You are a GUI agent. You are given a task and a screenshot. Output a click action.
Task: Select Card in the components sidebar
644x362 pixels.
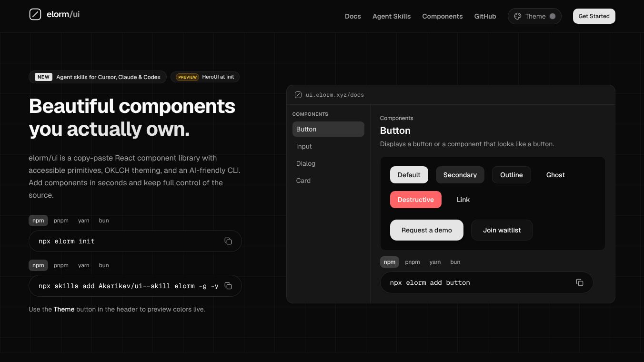pyautogui.click(x=328, y=181)
